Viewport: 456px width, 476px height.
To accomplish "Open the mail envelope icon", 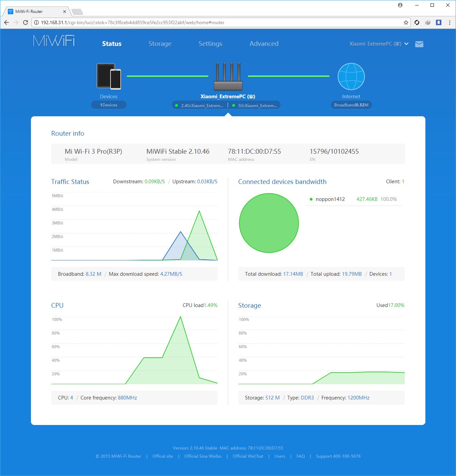I will (x=419, y=44).
